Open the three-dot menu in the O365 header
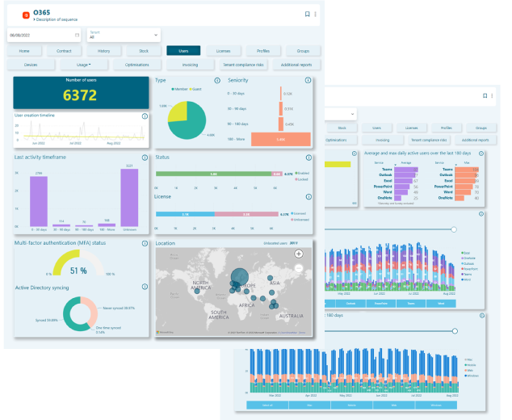The height and width of the screenshot is (420, 512). pos(315,14)
